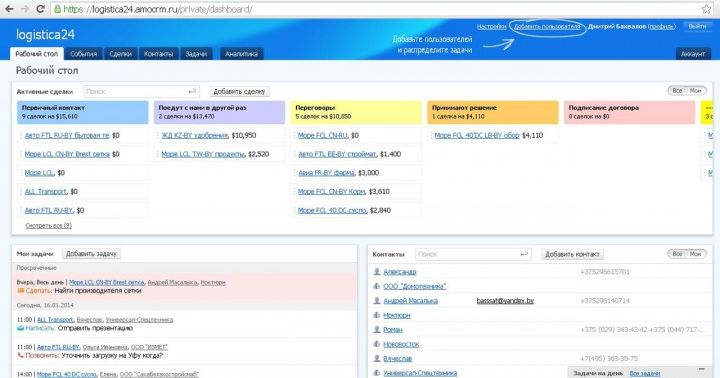This screenshot has height=378, width=720.
Task: Open the профиль link
Action: pyautogui.click(x=662, y=27)
